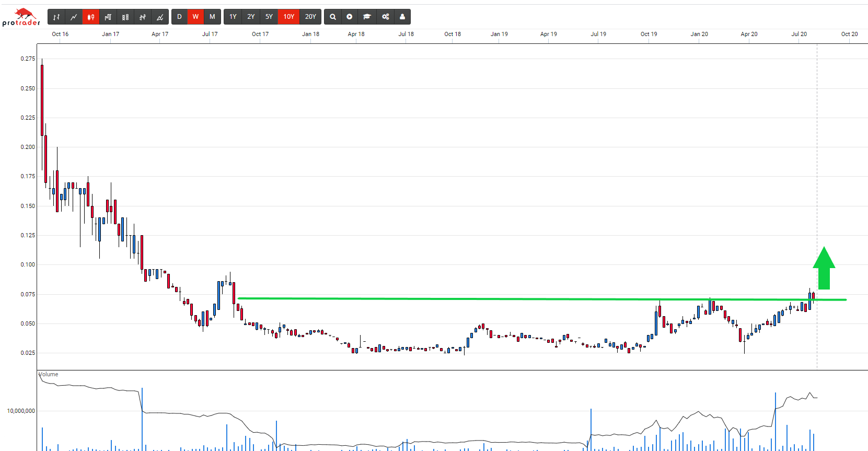The height and width of the screenshot is (451, 868).
Task: Open the drawing tools icon
Action: 160,17
